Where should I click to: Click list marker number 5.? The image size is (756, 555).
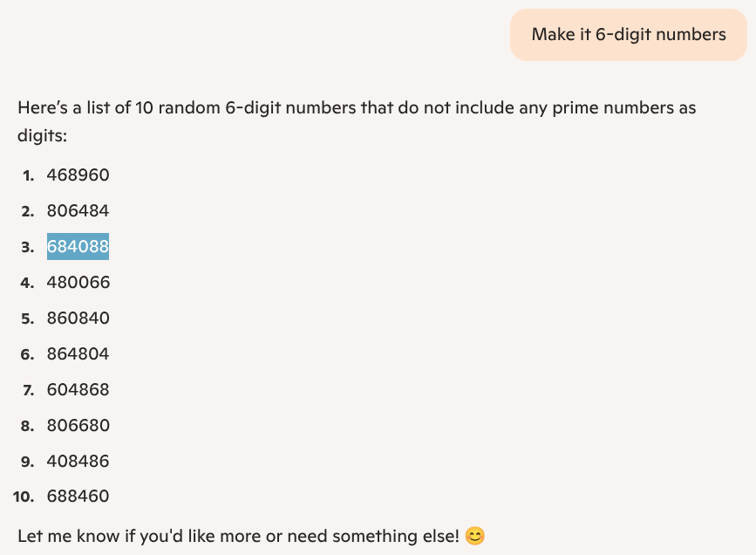[x=28, y=319]
